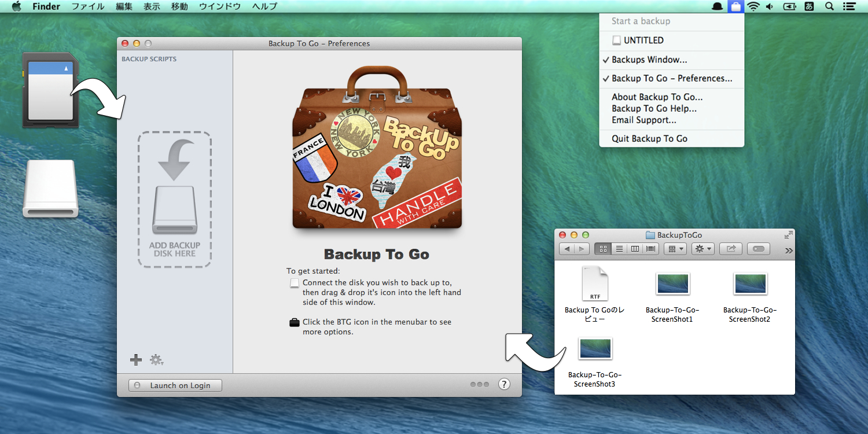The width and height of the screenshot is (868, 434).
Task: Switch Finder to Cover Flow view
Action: (x=650, y=249)
